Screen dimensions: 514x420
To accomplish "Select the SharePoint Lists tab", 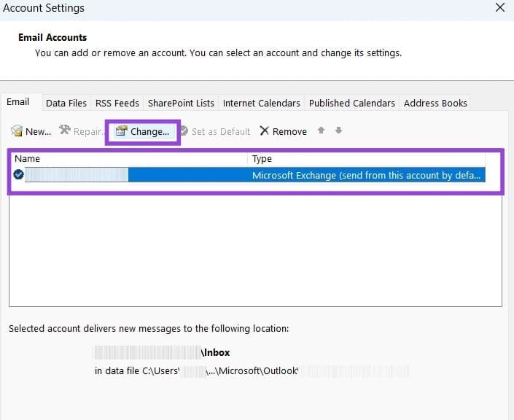I will click(181, 103).
